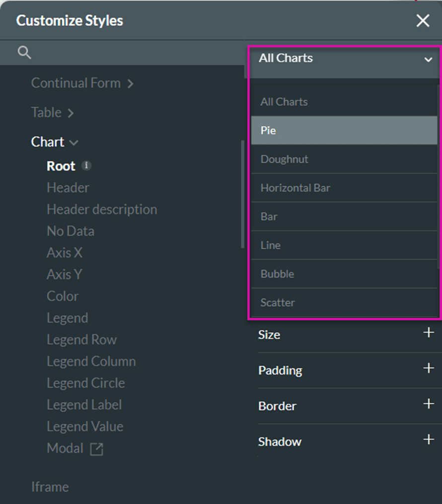Click the info icon beside Root
Image resolution: width=442 pixels, height=504 pixels.
(86, 166)
